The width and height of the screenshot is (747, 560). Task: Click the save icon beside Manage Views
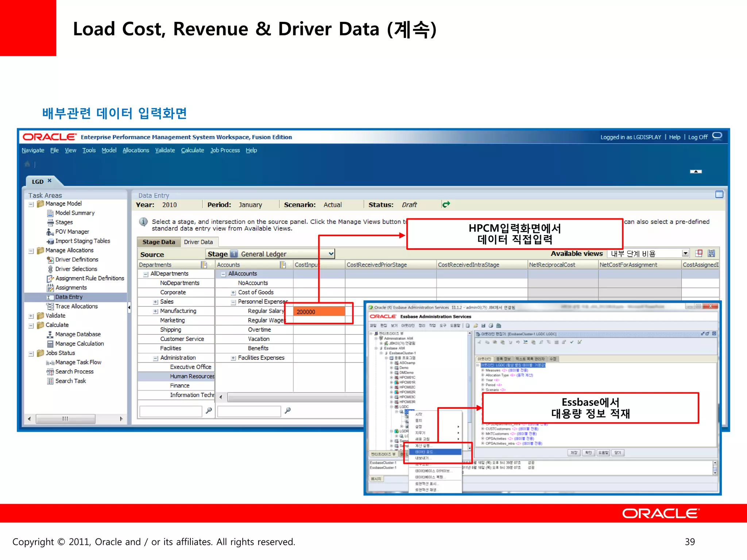(711, 253)
